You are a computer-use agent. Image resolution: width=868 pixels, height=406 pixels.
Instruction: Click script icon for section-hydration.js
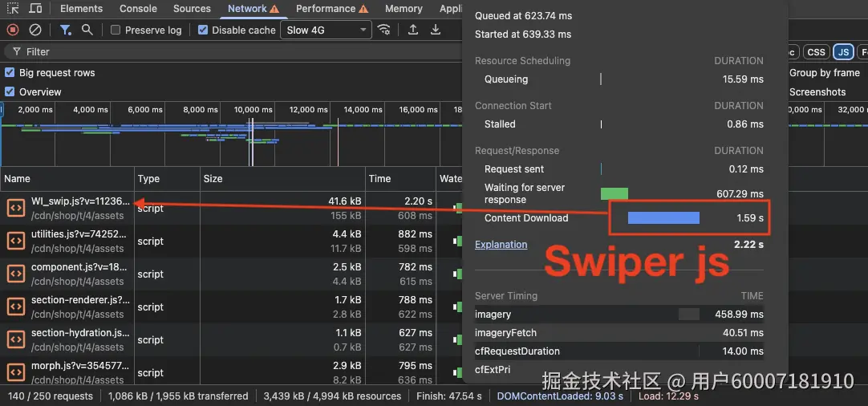(16, 339)
